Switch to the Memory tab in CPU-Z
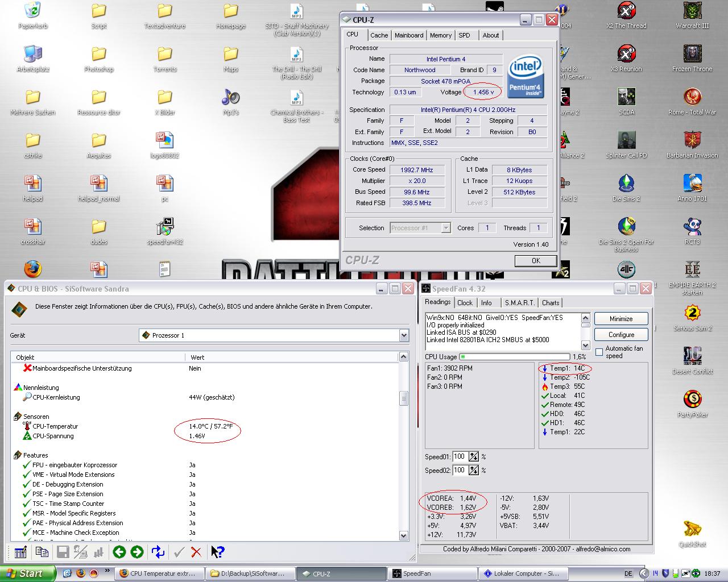 [441, 35]
